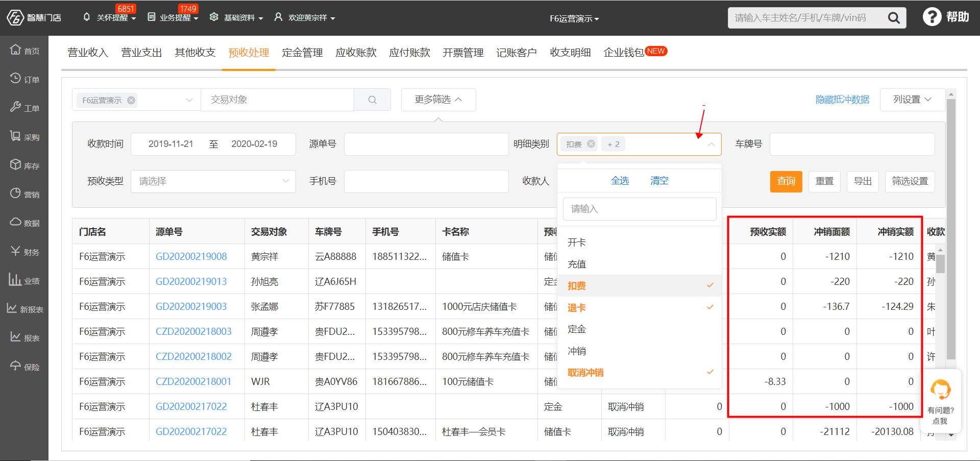The width and height of the screenshot is (980, 461).
Task: Click the table's inner vertical scrollbar
Action: pyautogui.click(x=940, y=263)
